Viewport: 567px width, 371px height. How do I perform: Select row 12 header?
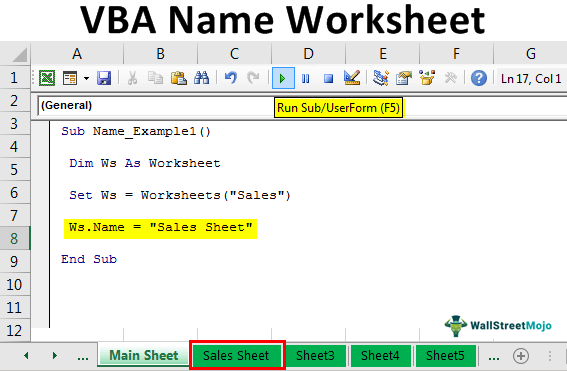(14, 331)
